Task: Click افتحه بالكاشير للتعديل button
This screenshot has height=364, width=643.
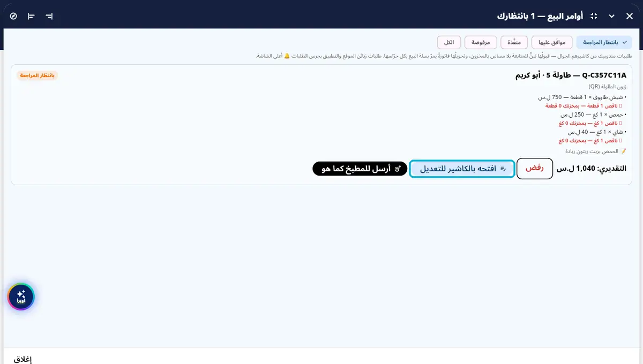Action: (462, 169)
